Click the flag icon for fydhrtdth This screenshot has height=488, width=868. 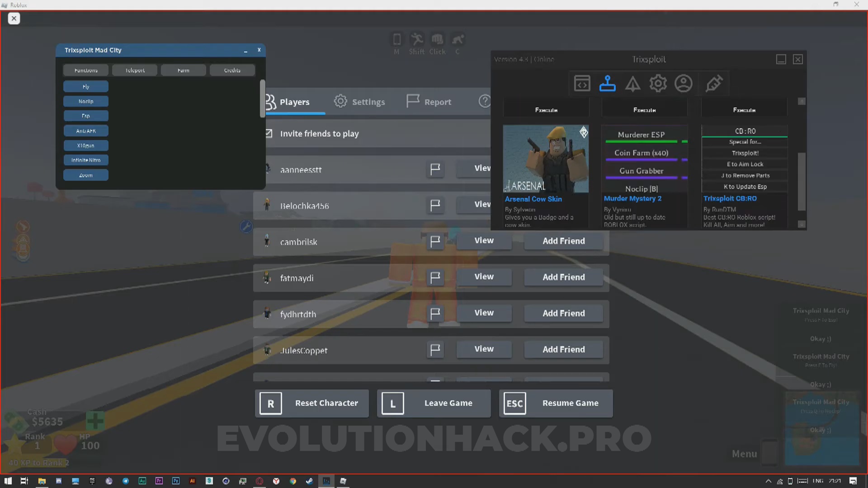[435, 314]
